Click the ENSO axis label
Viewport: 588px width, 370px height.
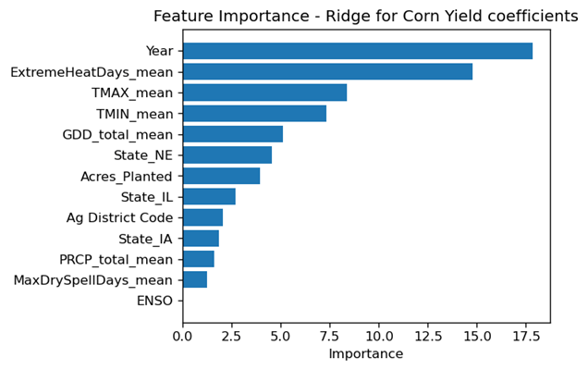154,301
